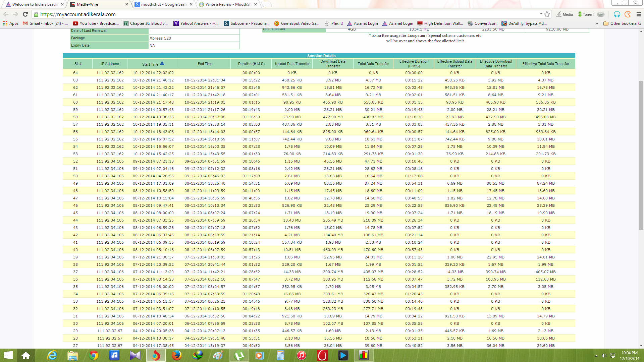Open iTunes from taskbar
This screenshot has height=362, width=644.
tap(302, 355)
